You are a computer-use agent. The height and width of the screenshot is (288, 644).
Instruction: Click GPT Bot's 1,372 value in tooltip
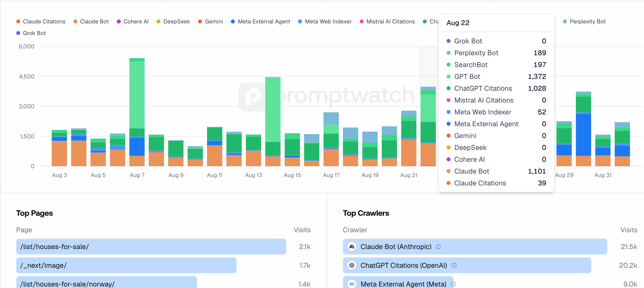point(537,77)
